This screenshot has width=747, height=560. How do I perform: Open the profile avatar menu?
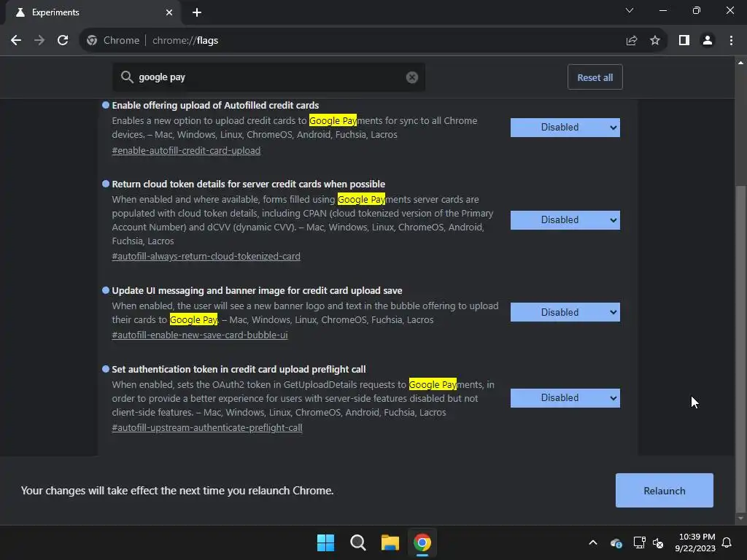pyautogui.click(x=708, y=41)
